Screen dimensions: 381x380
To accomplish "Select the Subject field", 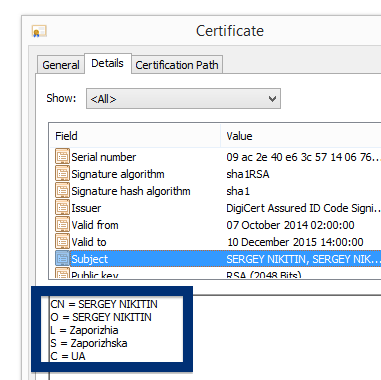I will 89,259.
